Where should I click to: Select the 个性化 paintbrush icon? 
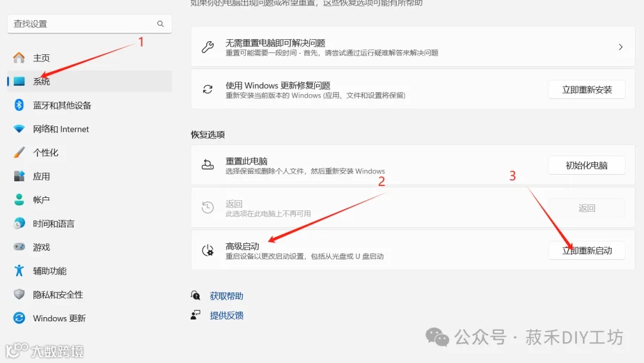[18, 152]
